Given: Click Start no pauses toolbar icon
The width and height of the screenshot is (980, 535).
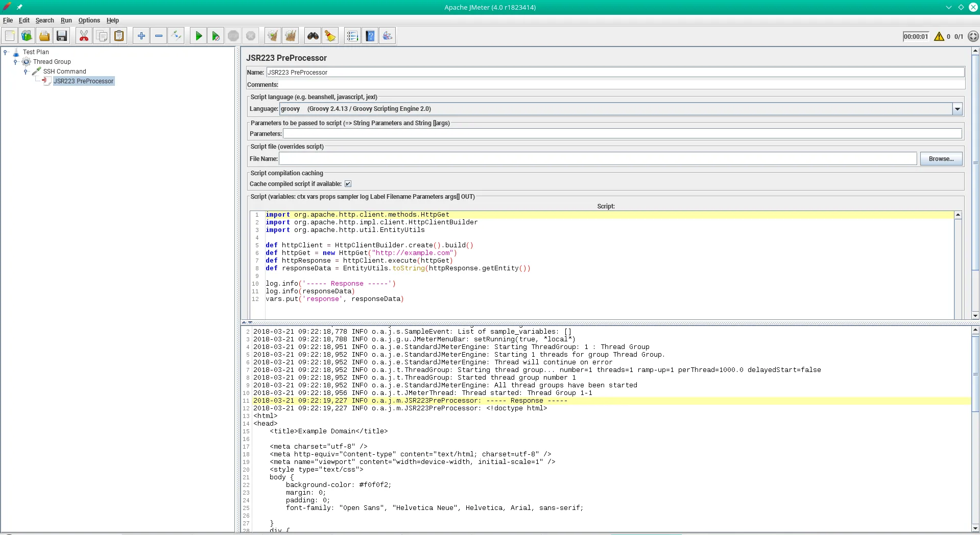Looking at the screenshot, I should [216, 36].
